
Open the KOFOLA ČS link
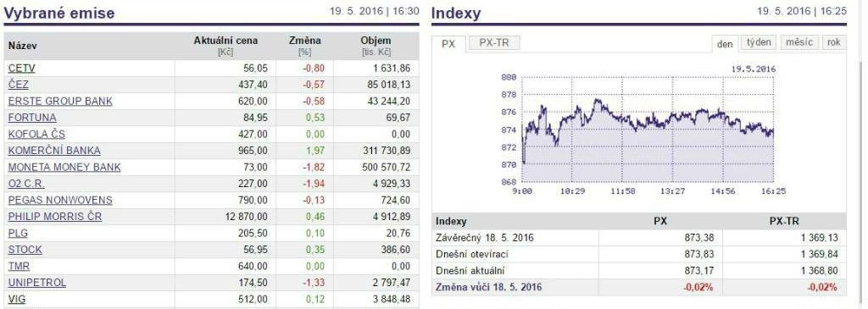(x=36, y=135)
